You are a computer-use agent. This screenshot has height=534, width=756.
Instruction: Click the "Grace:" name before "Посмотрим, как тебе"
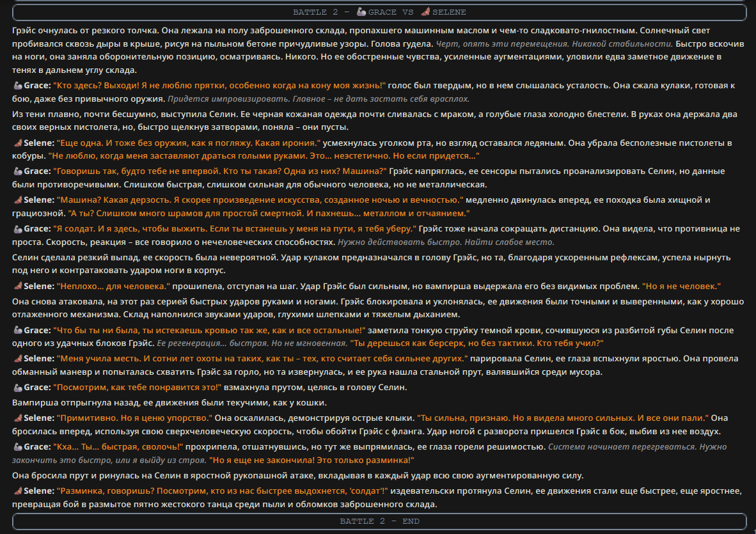click(x=37, y=387)
